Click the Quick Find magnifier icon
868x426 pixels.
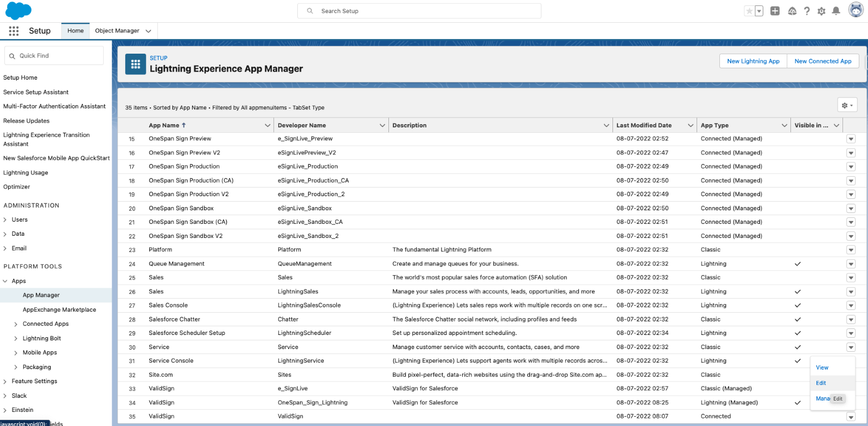click(x=12, y=56)
